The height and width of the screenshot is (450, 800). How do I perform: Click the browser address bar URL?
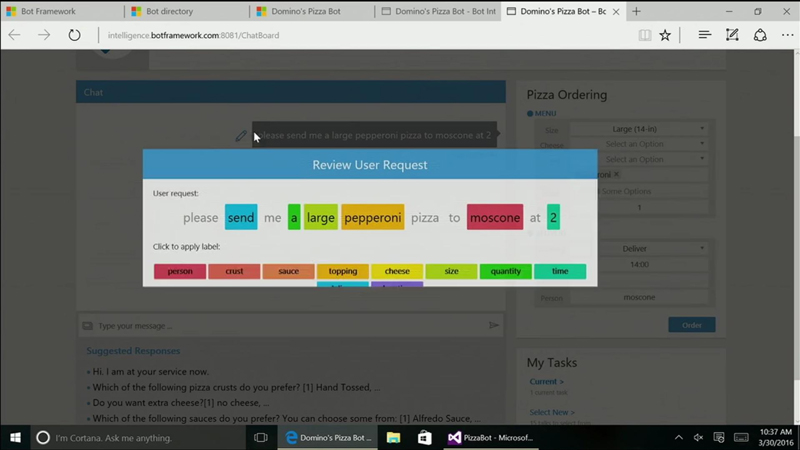pyautogui.click(x=193, y=35)
